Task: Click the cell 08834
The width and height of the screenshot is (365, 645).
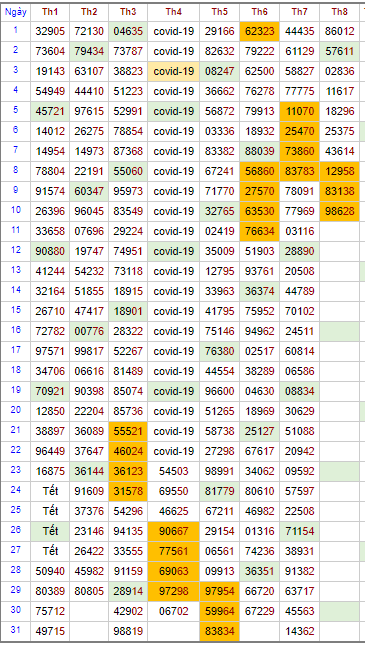Action: click(299, 390)
